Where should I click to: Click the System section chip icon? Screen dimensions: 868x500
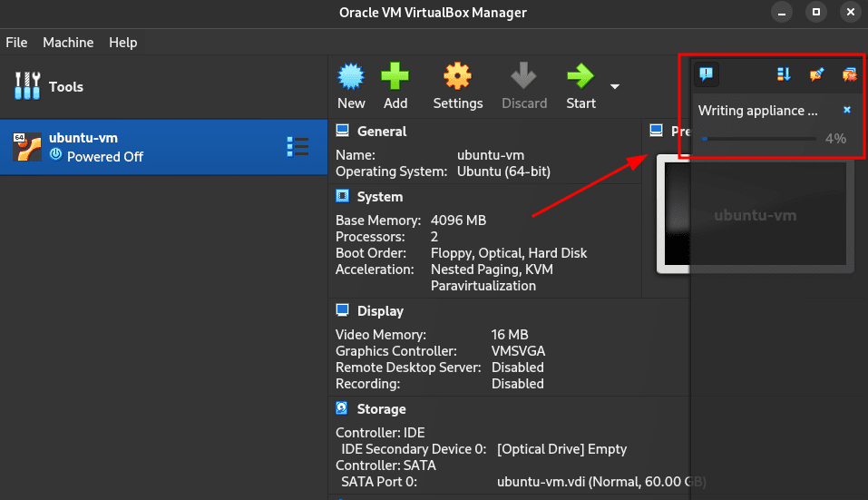point(343,196)
